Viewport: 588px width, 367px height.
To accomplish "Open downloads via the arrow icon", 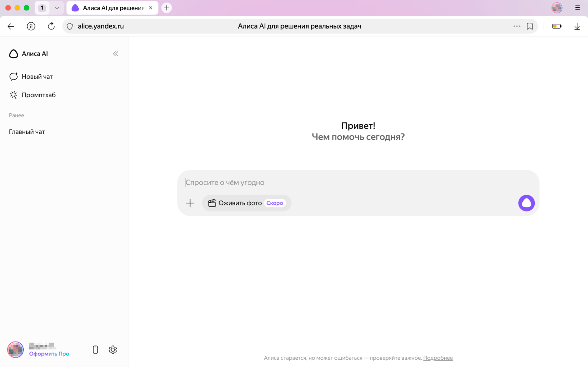I will [x=577, y=26].
